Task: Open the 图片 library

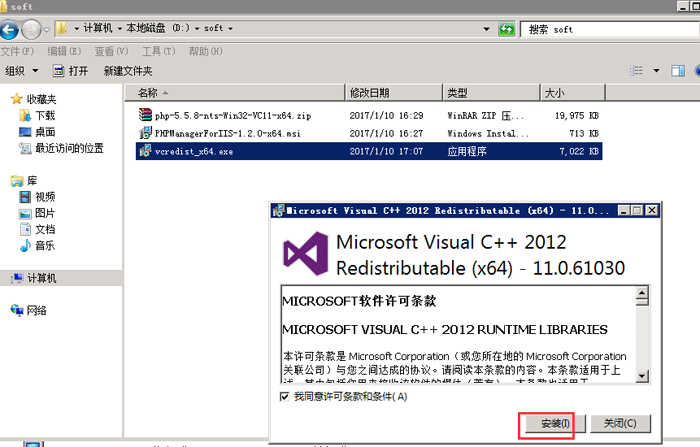Action: [x=38, y=213]
